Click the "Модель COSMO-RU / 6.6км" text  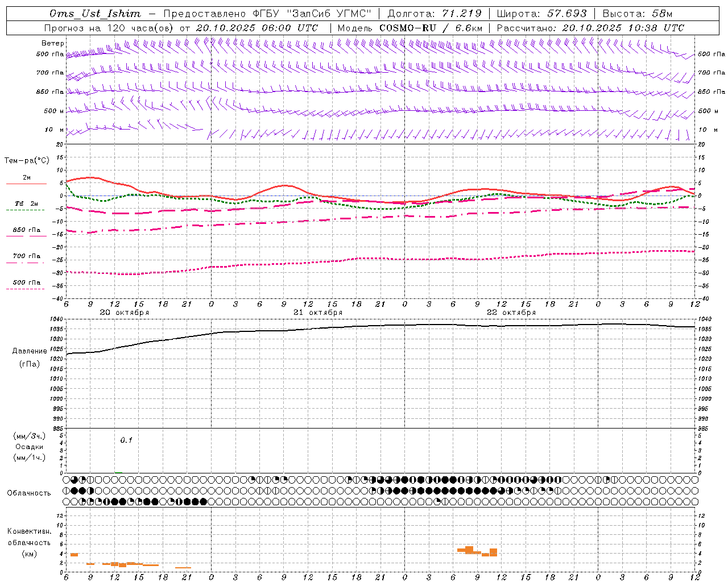click(409, 28)
